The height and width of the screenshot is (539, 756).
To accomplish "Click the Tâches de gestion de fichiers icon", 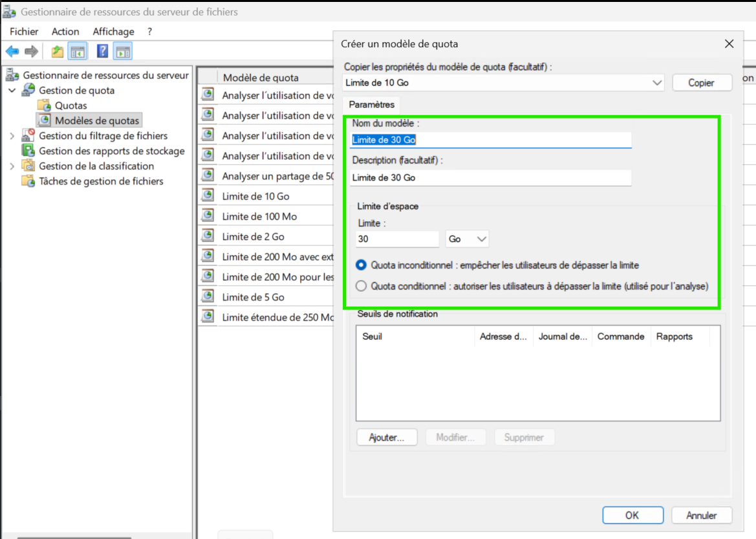I will point(28,181).
